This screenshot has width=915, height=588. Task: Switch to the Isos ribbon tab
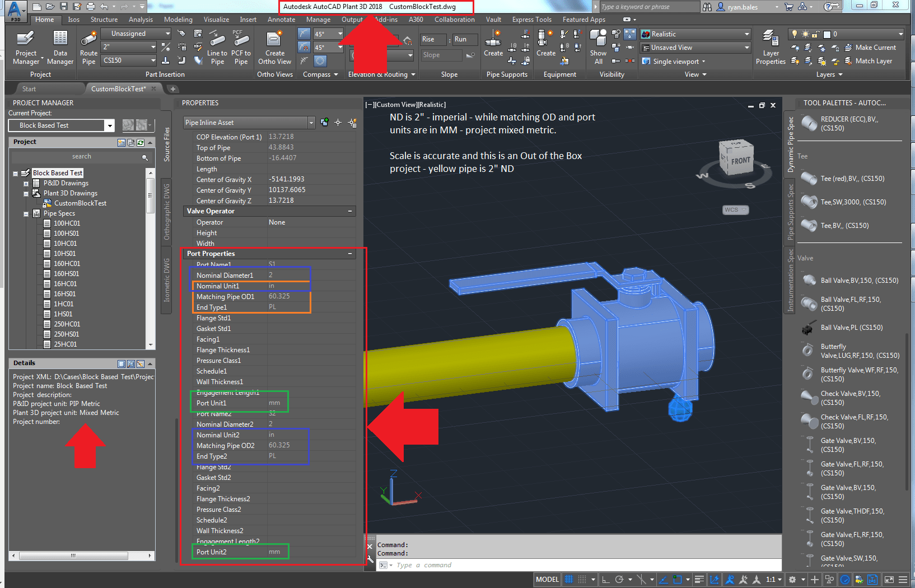click(74, 20)
